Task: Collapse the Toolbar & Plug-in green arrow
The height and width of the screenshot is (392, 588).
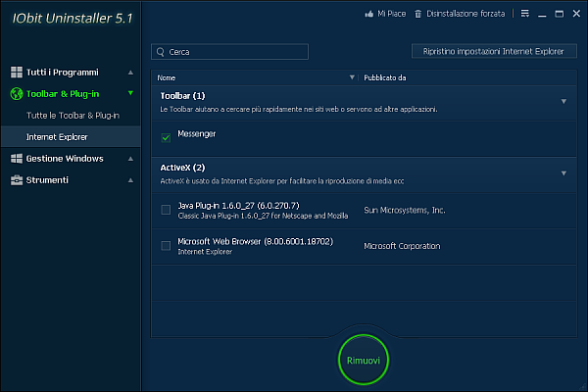Action: (130, 93)
